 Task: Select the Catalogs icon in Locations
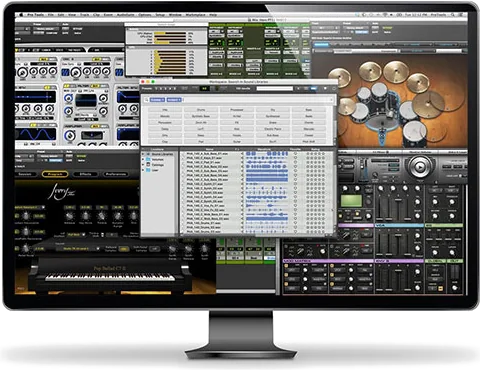[149, 165]
